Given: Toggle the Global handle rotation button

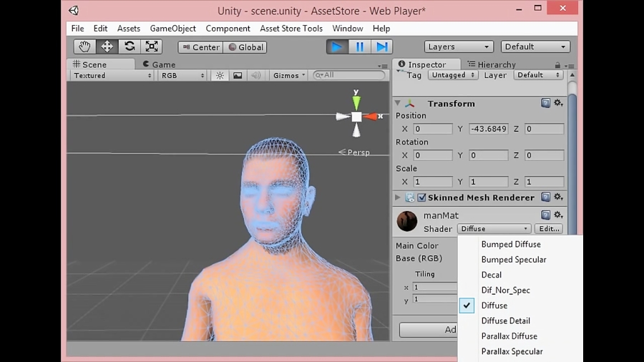Looking at the screenshot, I should [x=245, y=47].
